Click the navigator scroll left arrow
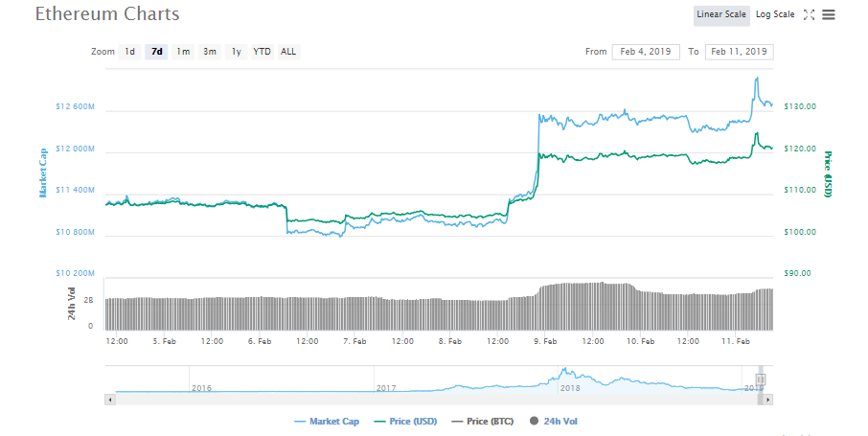The height and width of the screenshot is (436, 868). coord(110,400)
